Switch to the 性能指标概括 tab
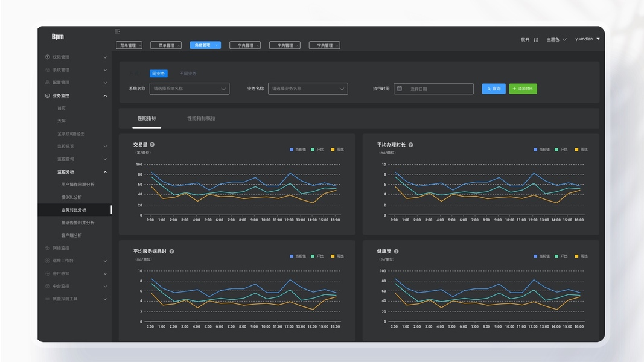Viewport: 644px width, 362px height. point(201,118)
